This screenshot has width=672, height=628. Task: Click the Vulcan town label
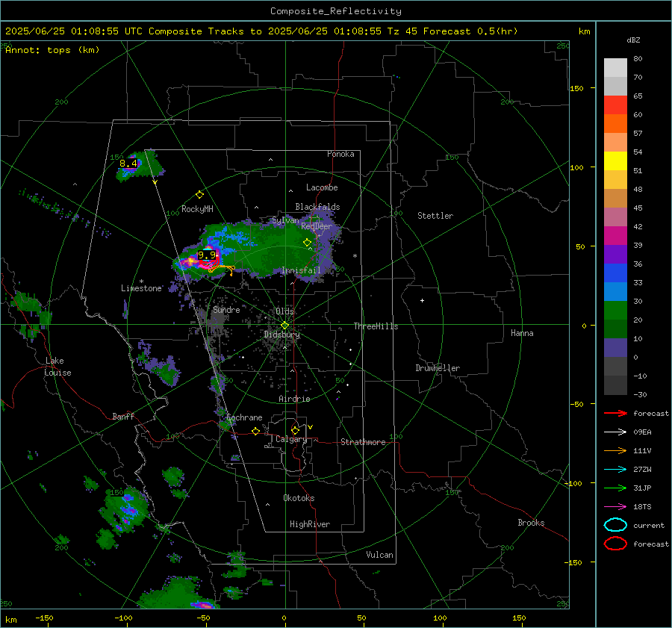[x=380, y=555]
